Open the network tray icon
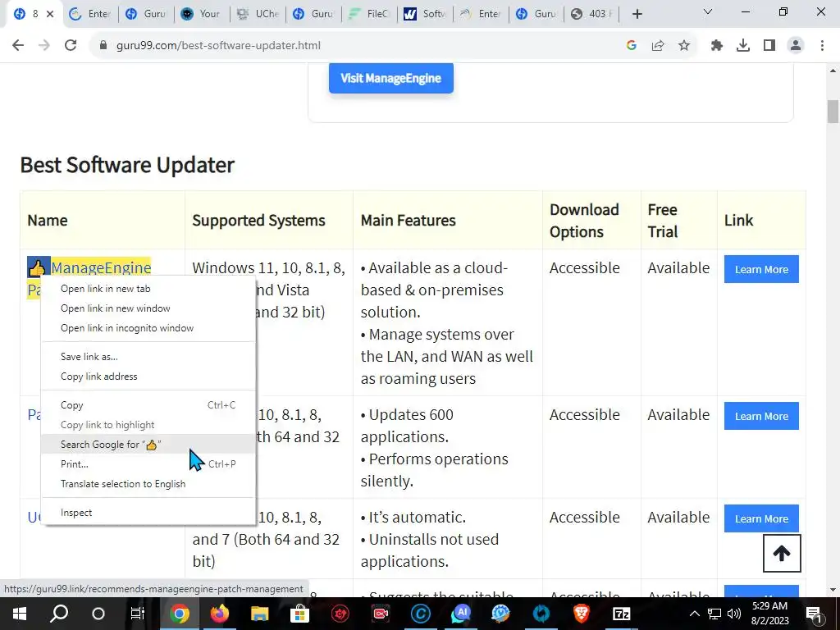This screenshot has height=630, width=840. 714,614
